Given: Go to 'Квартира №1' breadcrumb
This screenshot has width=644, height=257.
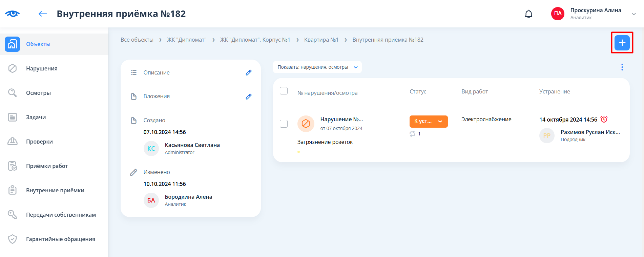Looking at the screenshot, I should (321, 40).
